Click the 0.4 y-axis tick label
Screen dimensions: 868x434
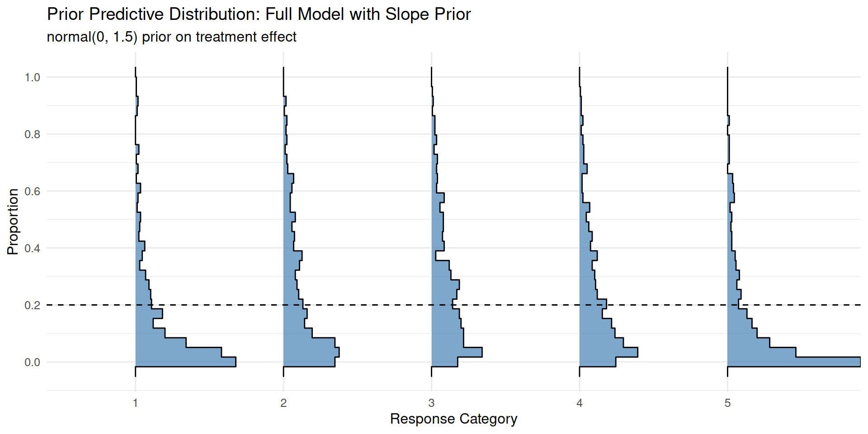33,249
